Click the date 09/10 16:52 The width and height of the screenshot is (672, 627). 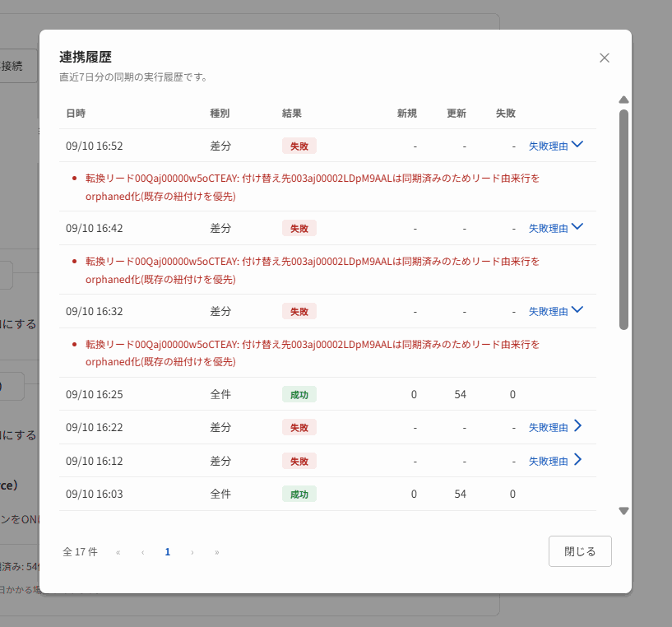(95, 146)
